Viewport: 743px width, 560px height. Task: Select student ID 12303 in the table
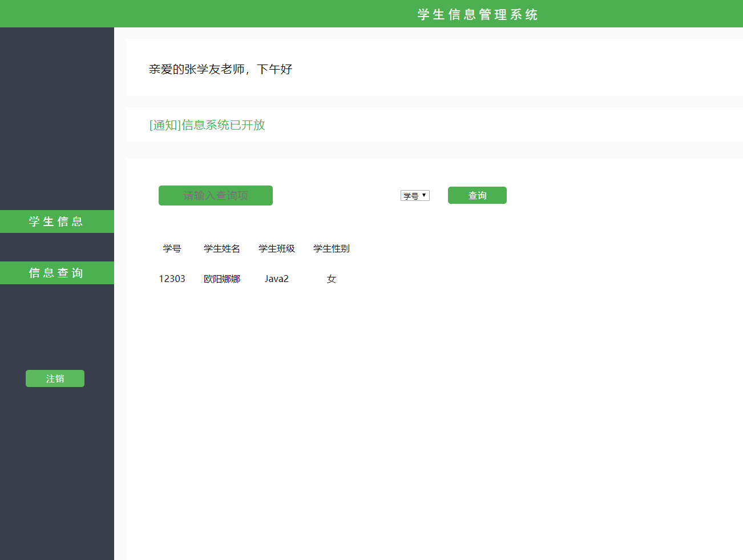coord(172,279)
